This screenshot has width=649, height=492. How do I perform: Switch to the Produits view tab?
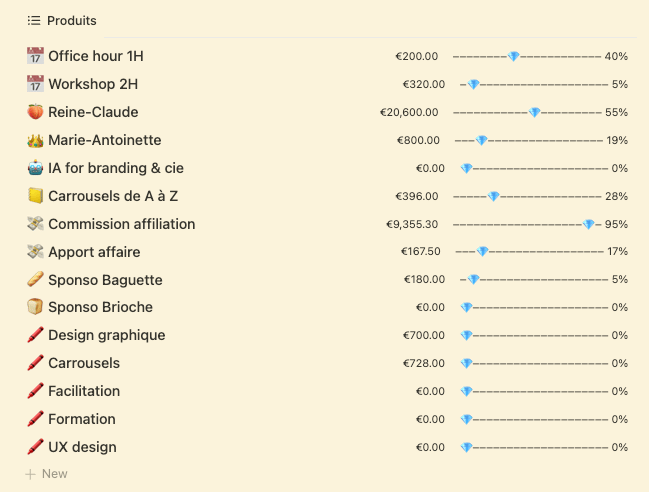pos(62,20)
